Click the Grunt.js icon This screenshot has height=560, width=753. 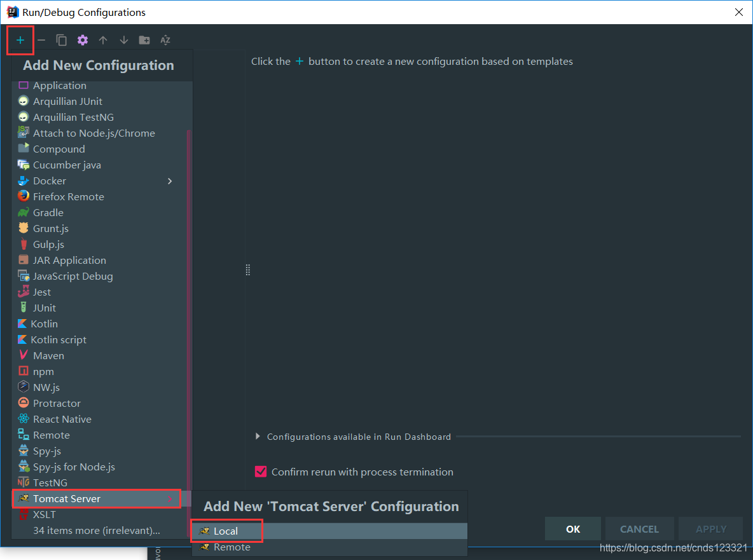click(x=23, y=228)
